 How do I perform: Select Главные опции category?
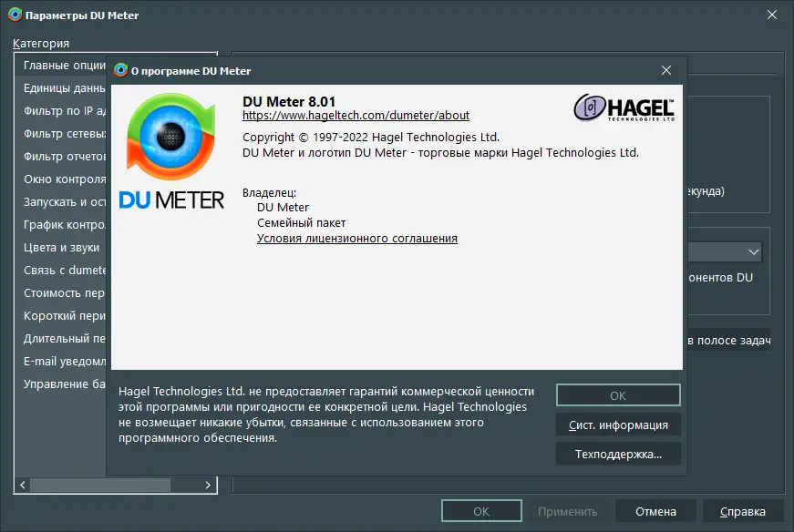(61, 66)
